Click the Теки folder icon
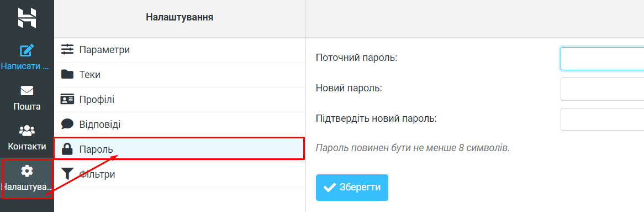This screenshot has height=212, width=644. (67, 75)
